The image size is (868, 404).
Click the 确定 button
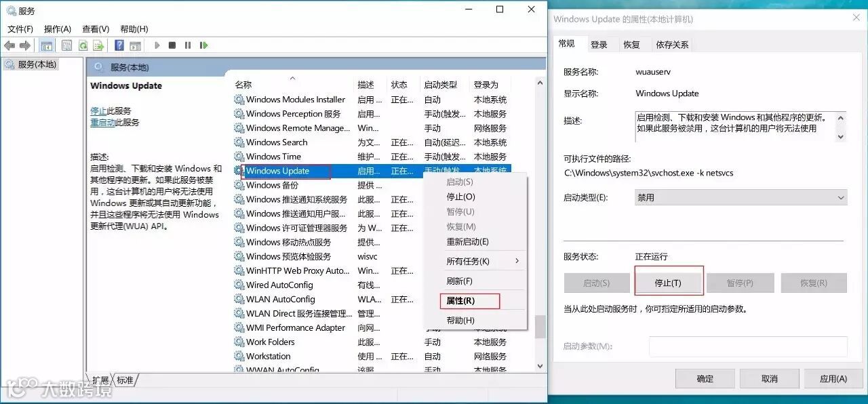(x=705, y=379)
